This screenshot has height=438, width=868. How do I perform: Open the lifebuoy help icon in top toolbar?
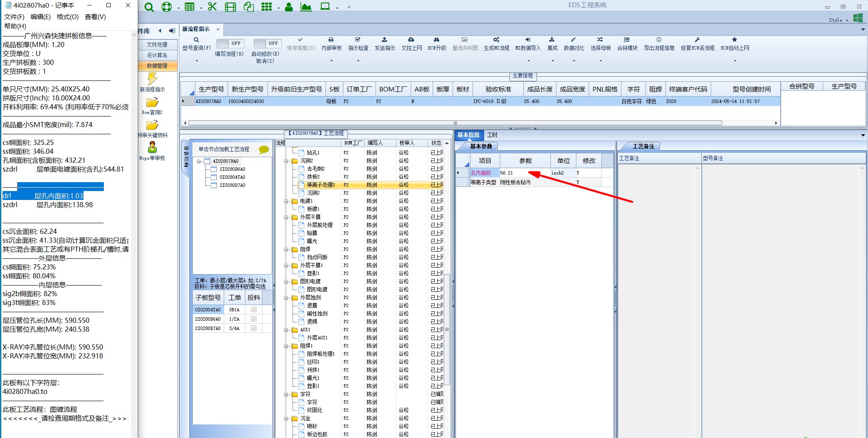click(167, 7)
